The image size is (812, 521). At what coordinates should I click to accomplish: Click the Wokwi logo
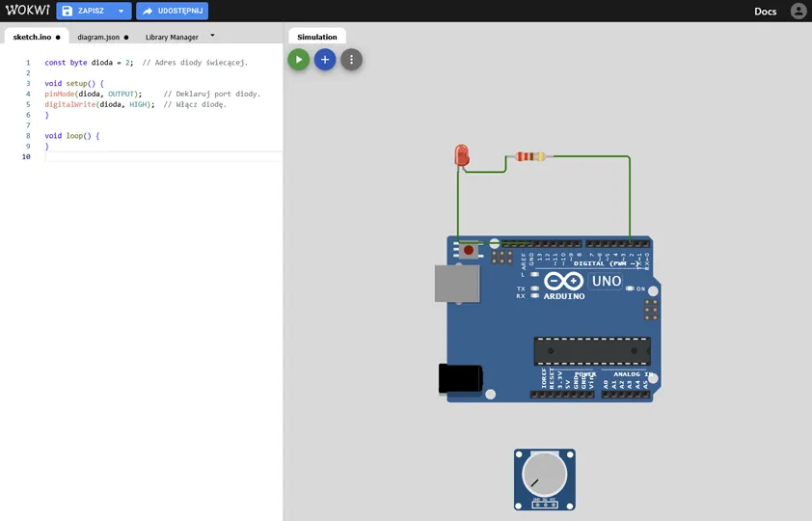(27, 11)
